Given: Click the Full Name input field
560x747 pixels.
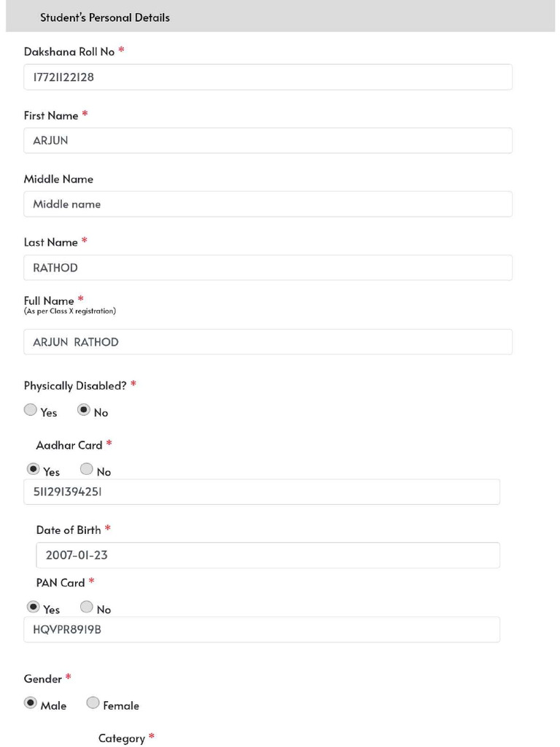Looking at the screenshot, I should [268, 342].
